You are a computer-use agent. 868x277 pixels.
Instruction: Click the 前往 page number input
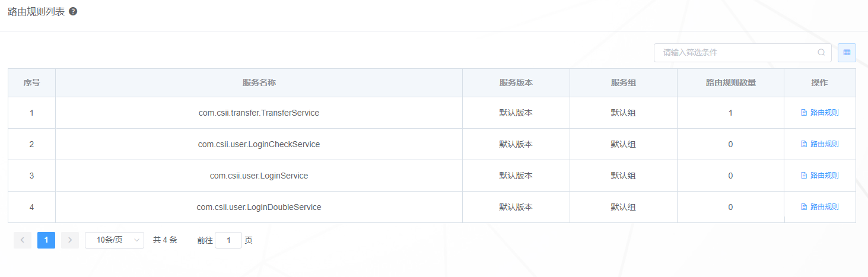(228, 240)
